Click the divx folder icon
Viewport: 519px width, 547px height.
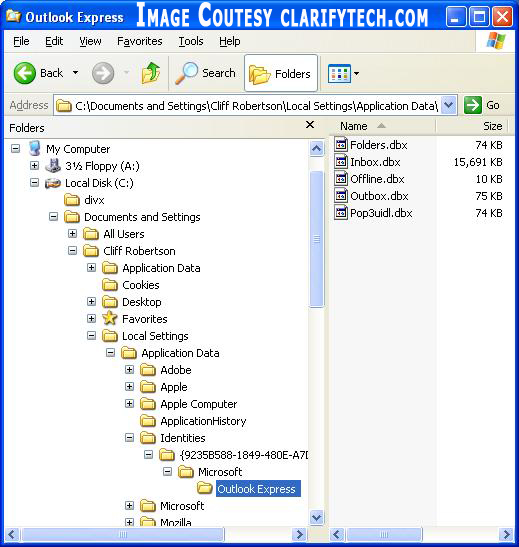72,200
